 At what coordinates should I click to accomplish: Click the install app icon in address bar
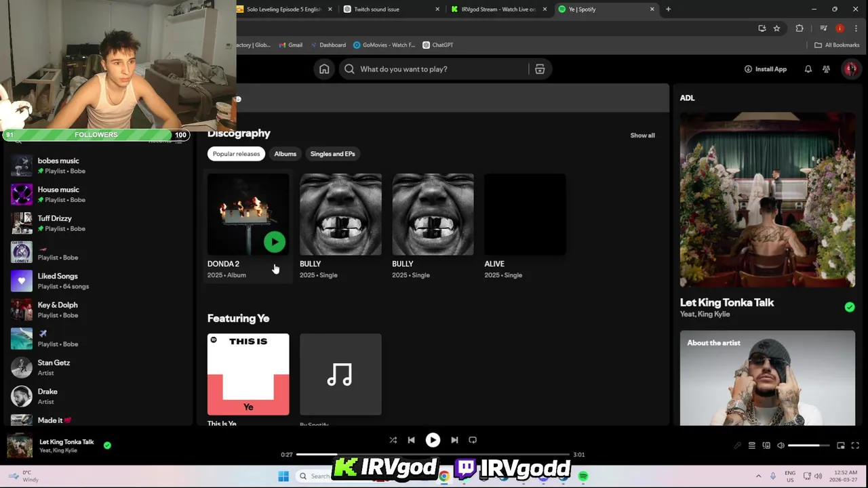[x=762, y=28]
